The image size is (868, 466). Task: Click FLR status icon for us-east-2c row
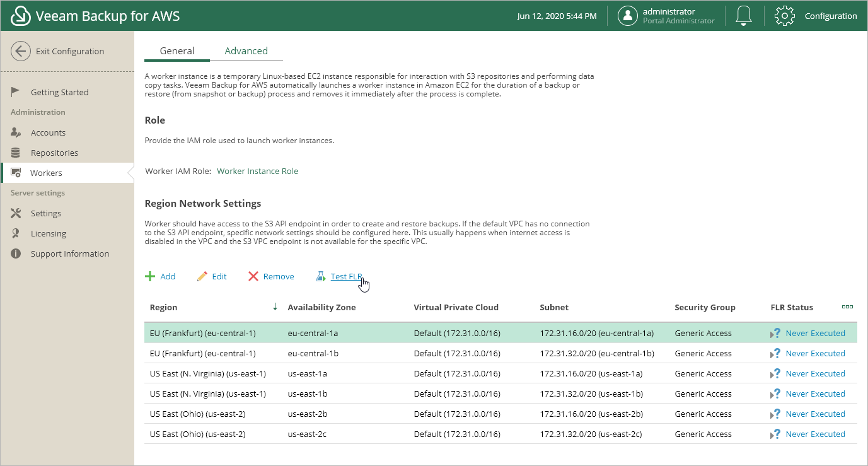pos(776,434)
